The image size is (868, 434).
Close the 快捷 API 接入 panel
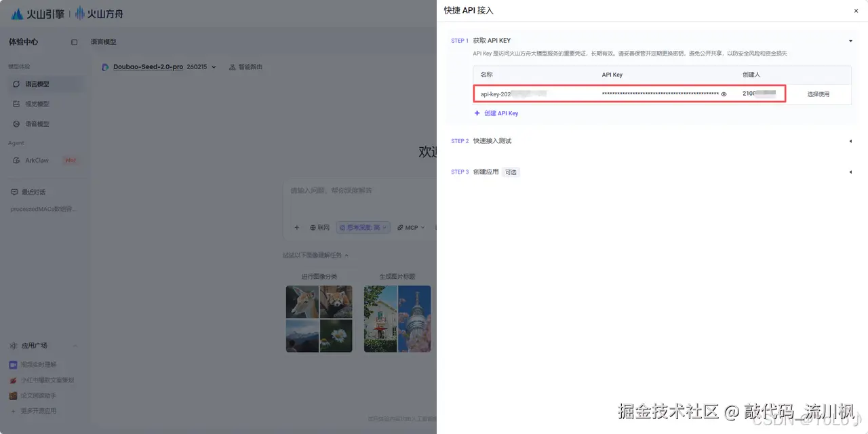(x=856, y=11)
